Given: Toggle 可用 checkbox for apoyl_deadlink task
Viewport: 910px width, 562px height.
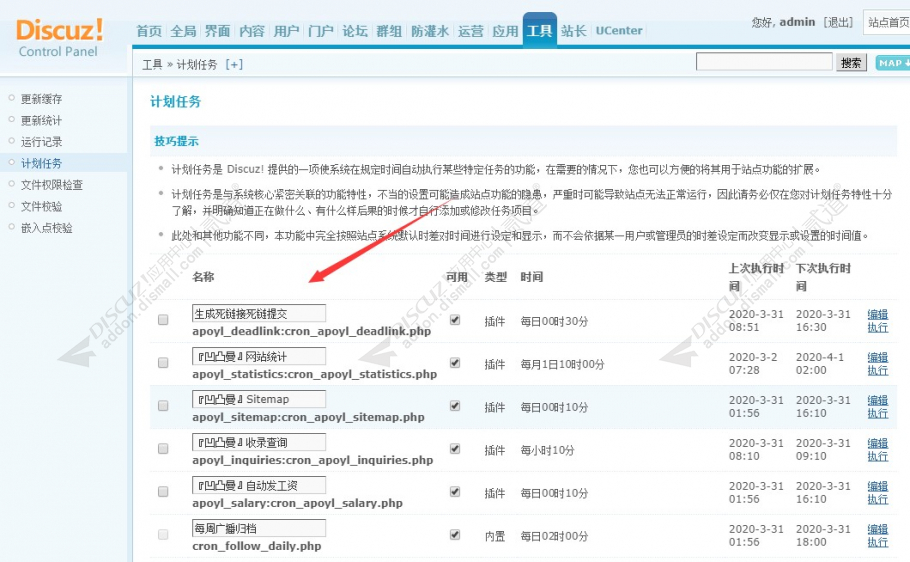Looking at the screenshot, I should pos(455,320).
